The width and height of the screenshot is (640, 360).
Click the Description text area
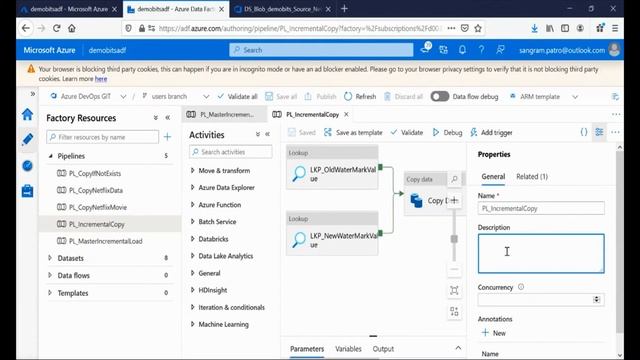point(541,253)
